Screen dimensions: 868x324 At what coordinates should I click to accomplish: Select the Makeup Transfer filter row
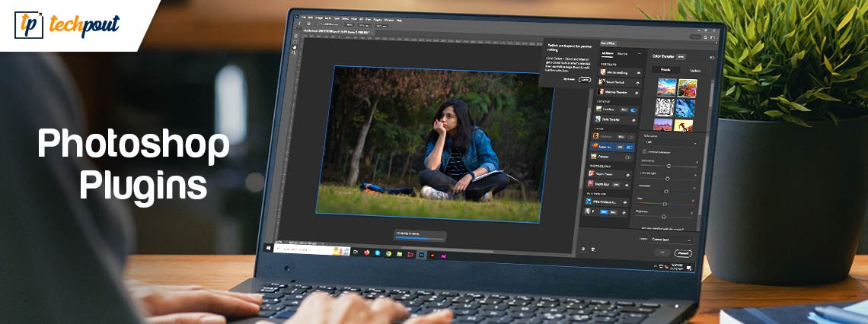(x=618, y=92)
